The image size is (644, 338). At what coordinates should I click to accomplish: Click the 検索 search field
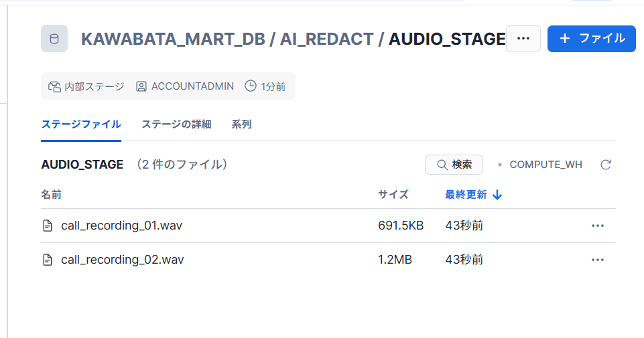click(x=454, y=165)
